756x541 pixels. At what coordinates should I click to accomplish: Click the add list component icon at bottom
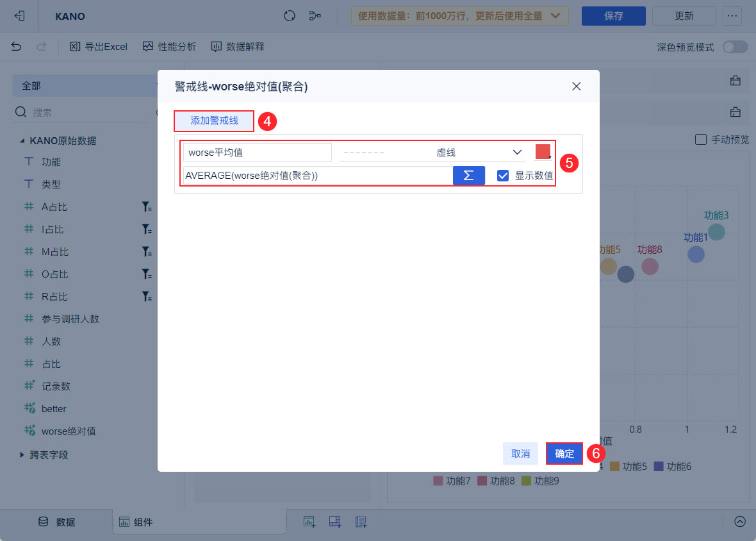click(x=361, y=522)
